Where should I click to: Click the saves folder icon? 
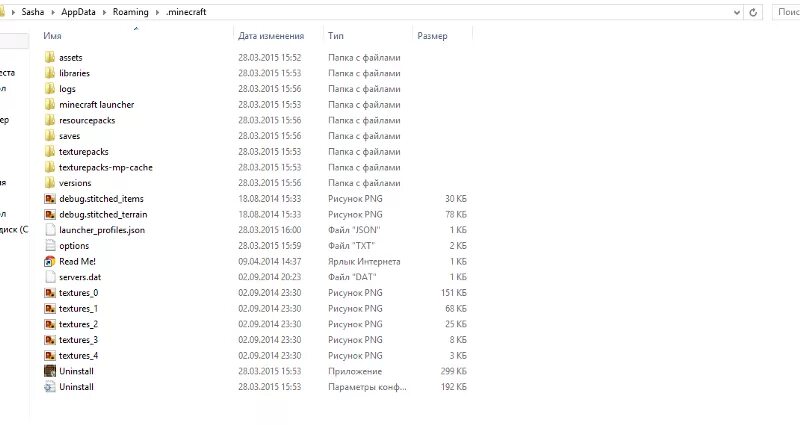[49, 136]
